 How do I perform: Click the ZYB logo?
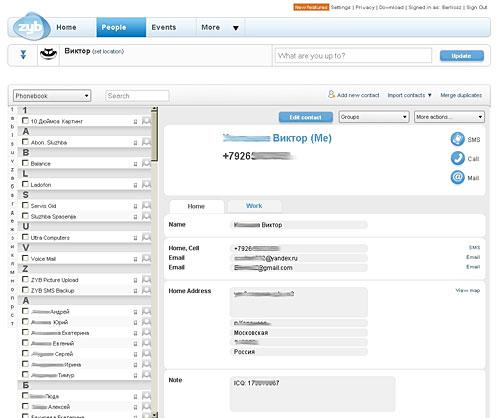[x=31, y=26]
